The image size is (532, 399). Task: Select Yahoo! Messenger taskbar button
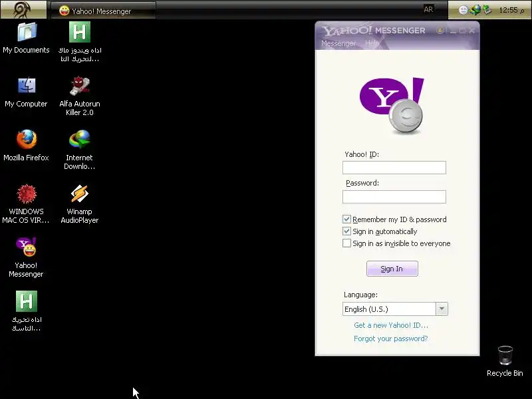pyautogui.click(x=103, y=11)
